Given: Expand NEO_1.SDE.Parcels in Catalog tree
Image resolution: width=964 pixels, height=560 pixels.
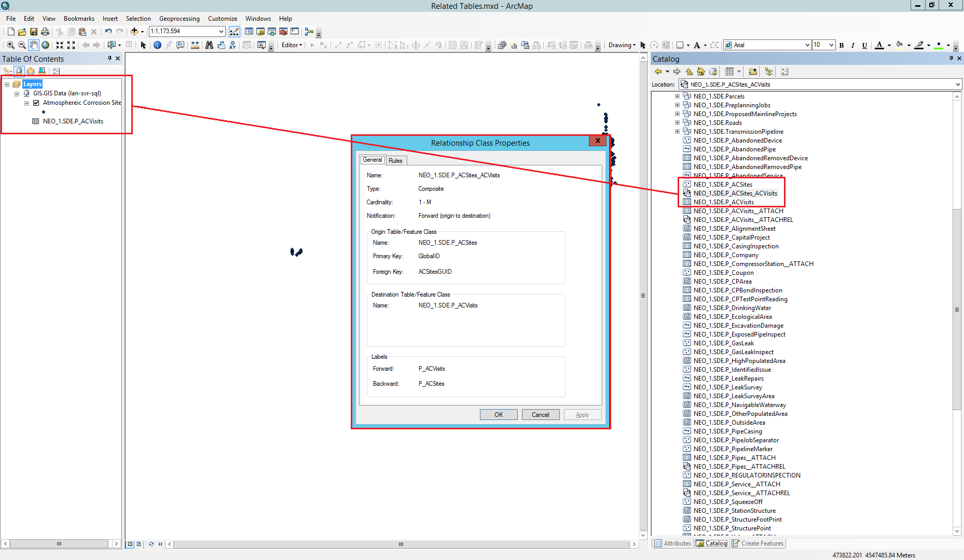Looking at the screenshot, I should click(x=677, y=96).
